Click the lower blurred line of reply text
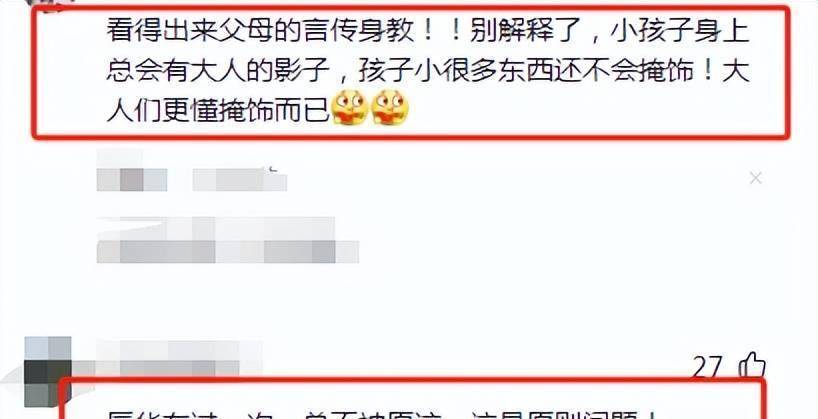 (228, 252)
